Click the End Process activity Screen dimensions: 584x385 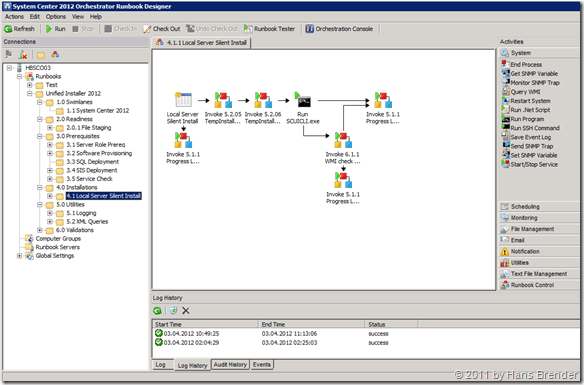522,64
